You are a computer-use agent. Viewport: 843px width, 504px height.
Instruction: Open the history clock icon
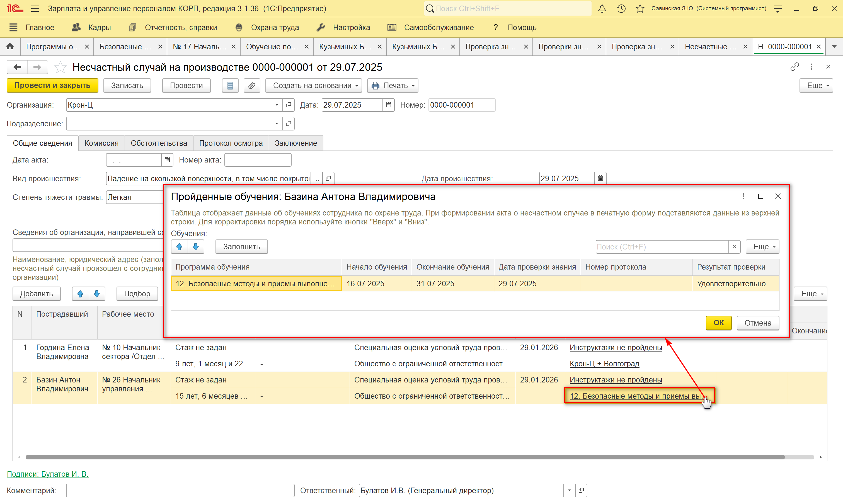point(621,8)
